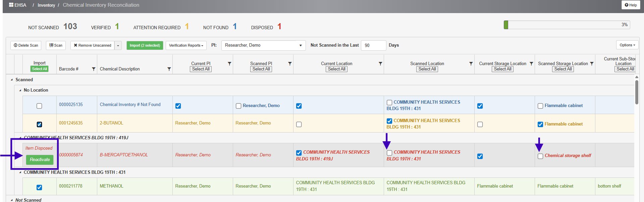644x202 pixels.
Task: Toggle import checkbox for METHANOL row
Action: [x=39, y=188]
